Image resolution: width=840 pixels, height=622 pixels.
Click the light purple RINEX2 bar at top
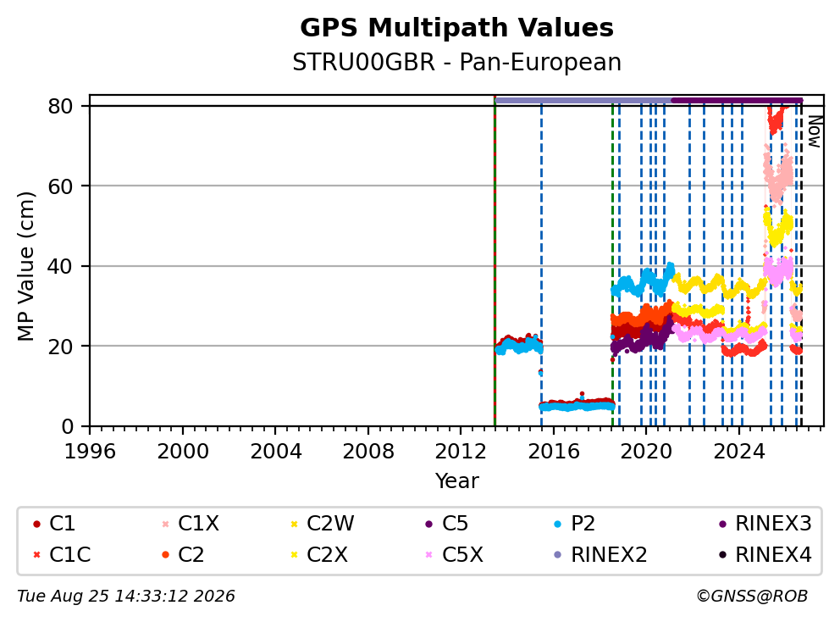[x=583, y=100]
